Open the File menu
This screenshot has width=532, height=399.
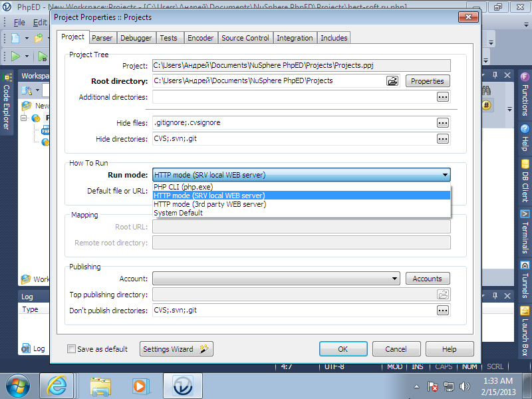coord(19,23)
